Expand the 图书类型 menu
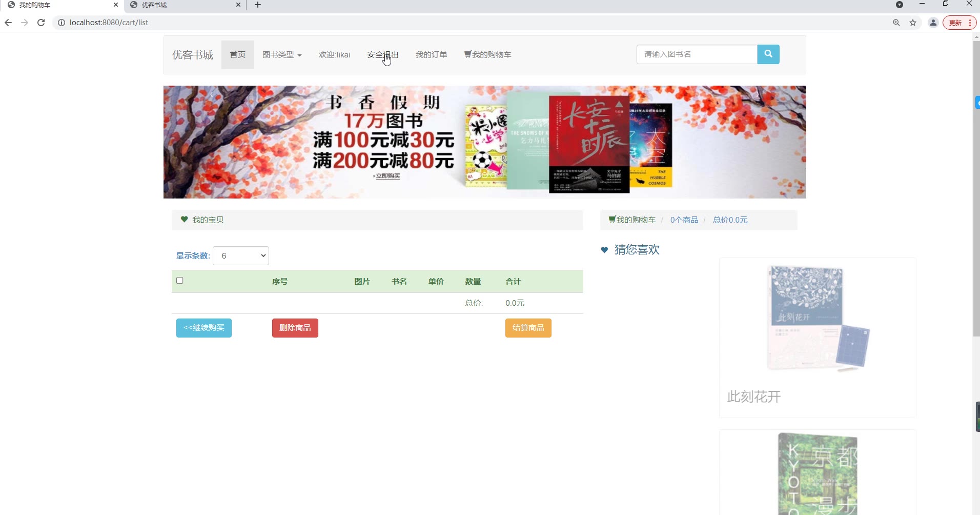Image resolution: width=980 pixels, height=515 pixels. 282,55
